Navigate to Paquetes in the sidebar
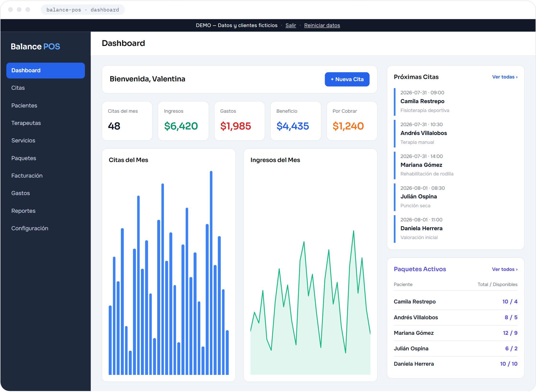The width and height of the screenshot is (536, 392). (x=45, y=158)
